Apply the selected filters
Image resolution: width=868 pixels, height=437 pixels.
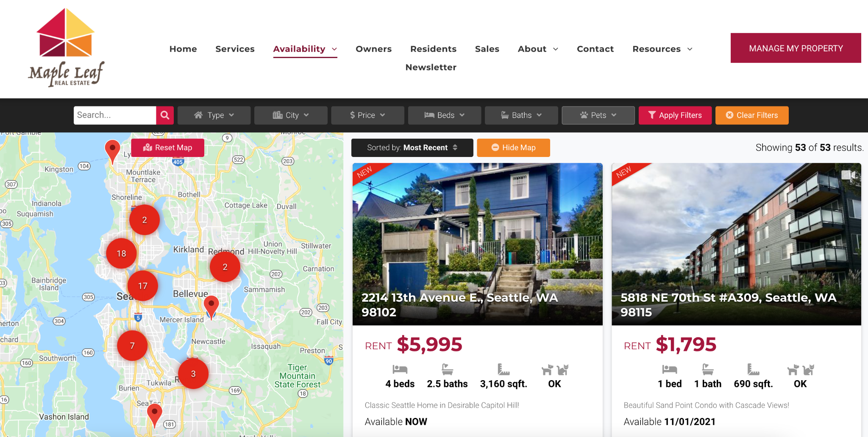click(x=675, y=115)
